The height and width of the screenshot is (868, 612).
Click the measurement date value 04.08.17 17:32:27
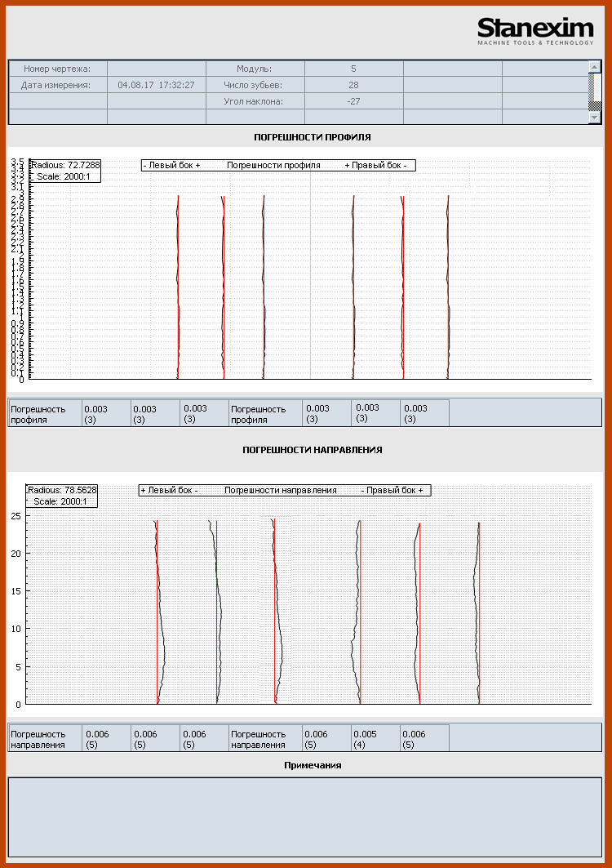156,85
